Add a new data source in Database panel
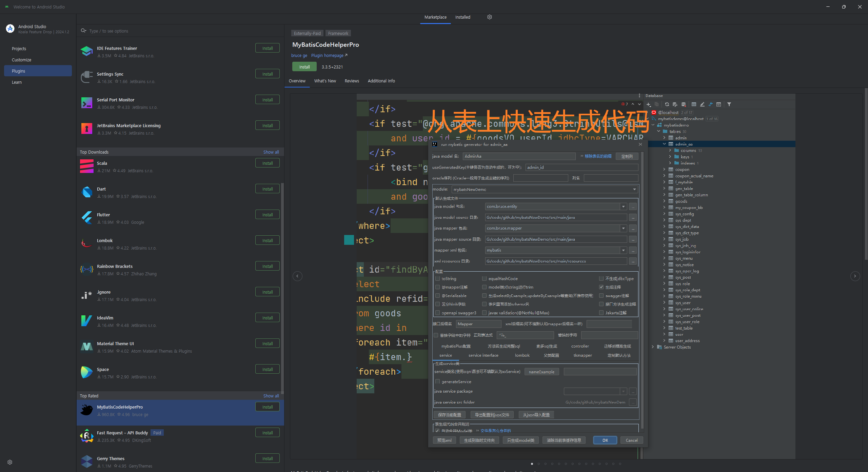868x472 pixels. 648,104
